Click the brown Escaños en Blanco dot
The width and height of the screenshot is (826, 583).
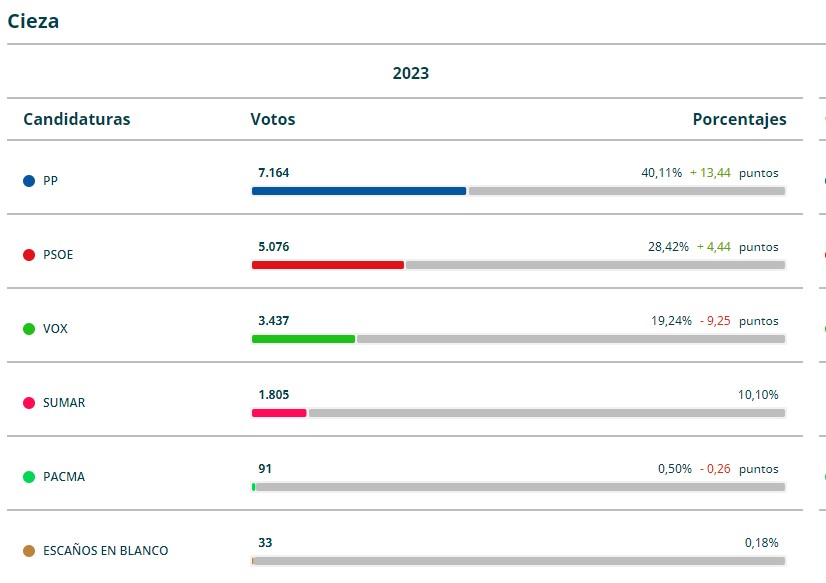click(x=29, y=551)
